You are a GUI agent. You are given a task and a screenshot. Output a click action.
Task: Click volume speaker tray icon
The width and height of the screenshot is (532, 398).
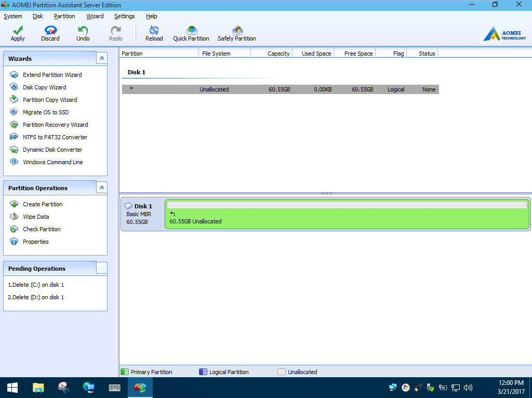click(x=468, y=388)
